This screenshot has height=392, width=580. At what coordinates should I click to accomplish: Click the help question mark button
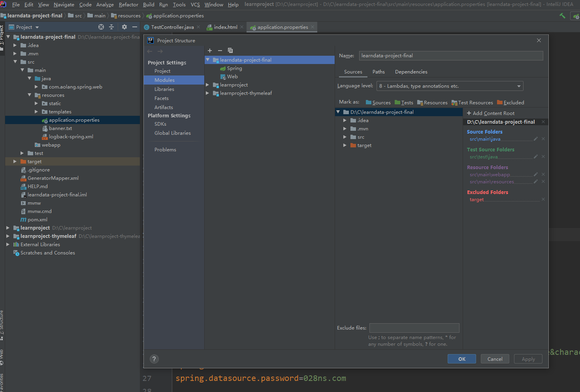click(154, 359)
